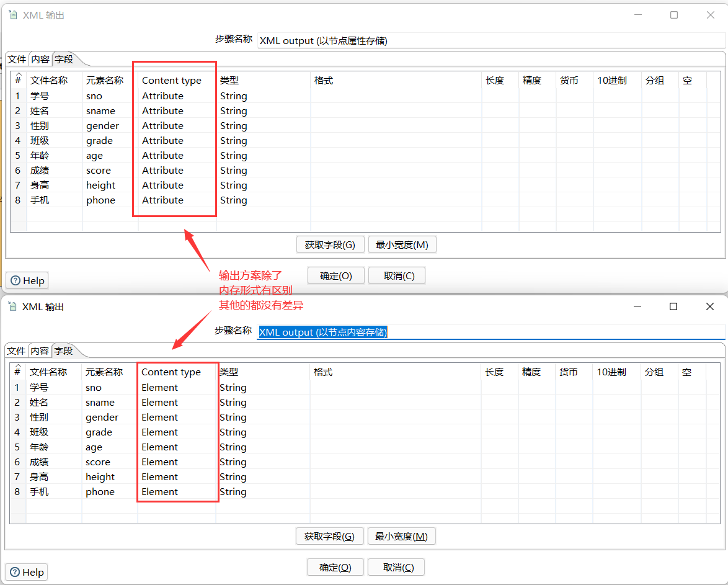
Task: Click 最小宽度(M) button in lower window
Action: tap(402, 536)
